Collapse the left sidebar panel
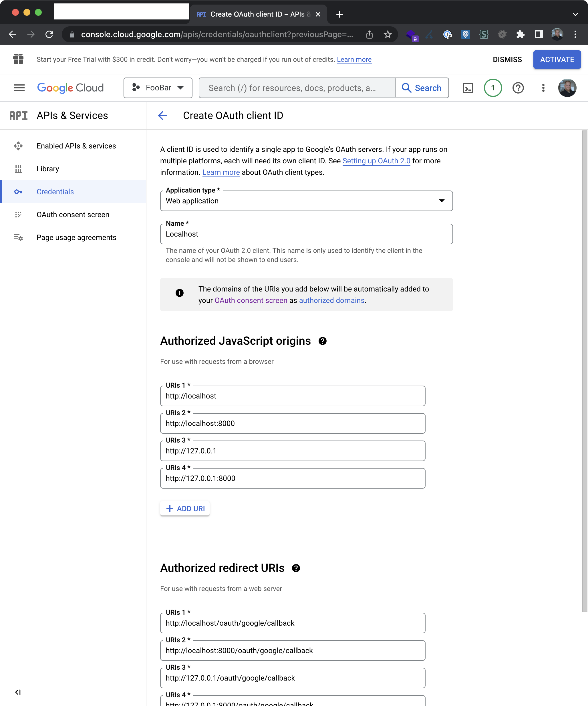588x706 pixels. (x=18, y=692)
